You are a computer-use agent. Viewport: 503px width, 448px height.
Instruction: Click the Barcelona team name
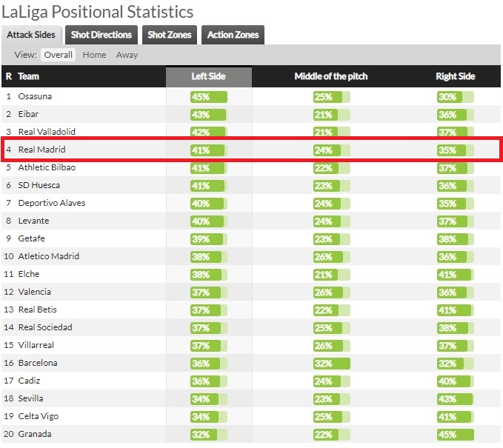tap(38, 363)
